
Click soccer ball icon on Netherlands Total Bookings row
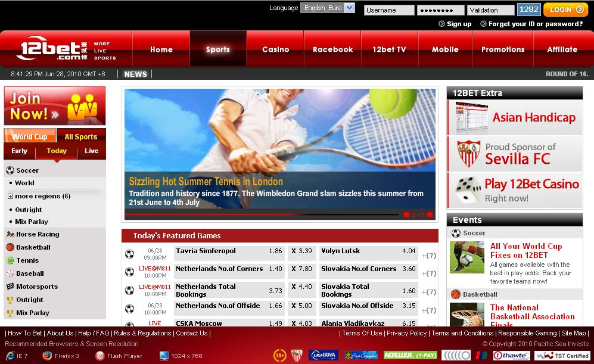(129, 291)
